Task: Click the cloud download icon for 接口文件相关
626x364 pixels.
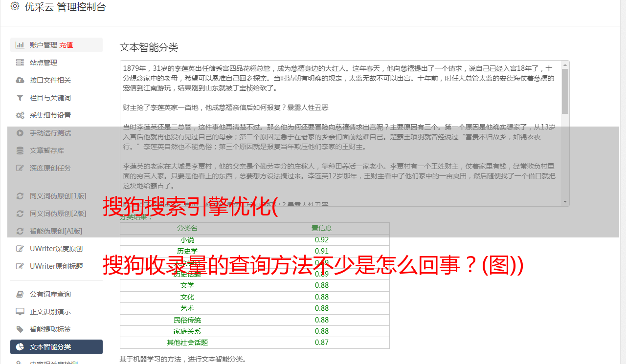Action: point(20,80)
